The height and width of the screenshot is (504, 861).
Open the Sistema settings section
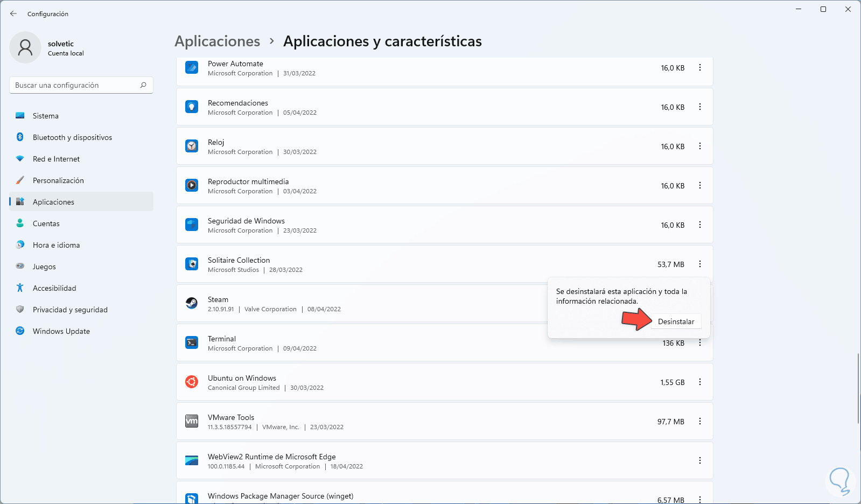81,116
